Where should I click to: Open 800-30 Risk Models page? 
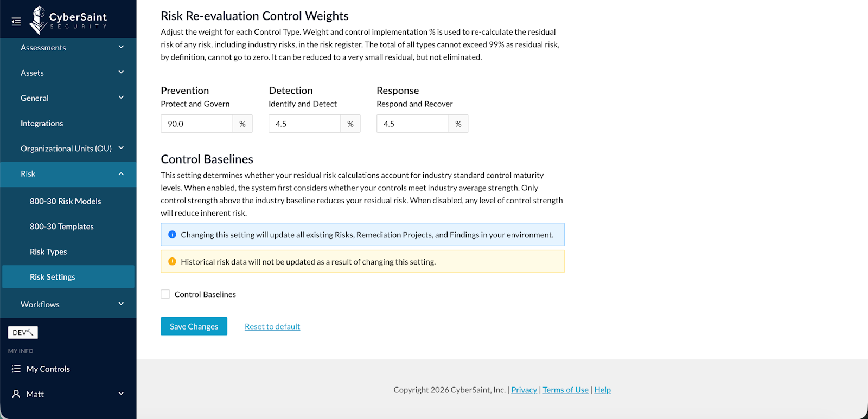[x=65, y=201]
